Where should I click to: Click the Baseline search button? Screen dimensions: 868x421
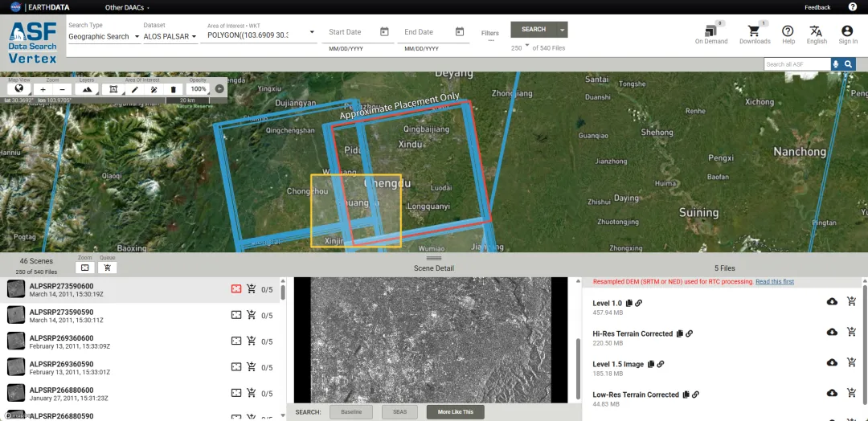(x=351, y=412)
